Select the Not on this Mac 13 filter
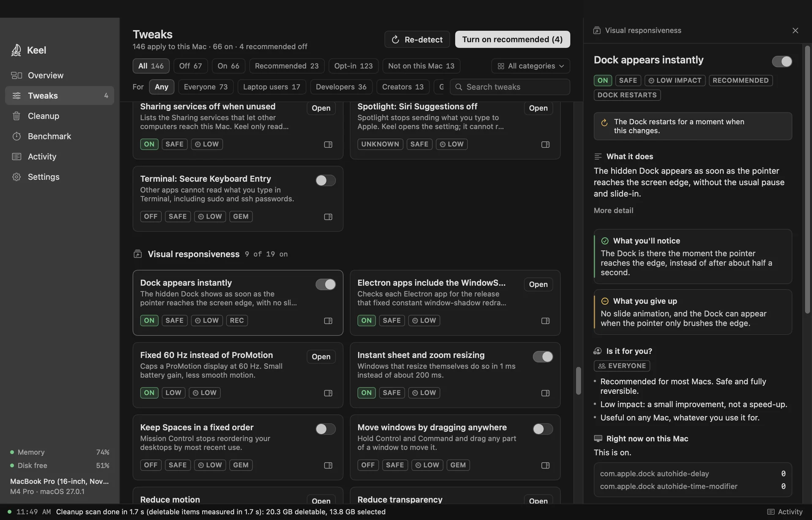Viewport: 812px width, 520px height. coord(421,66)
